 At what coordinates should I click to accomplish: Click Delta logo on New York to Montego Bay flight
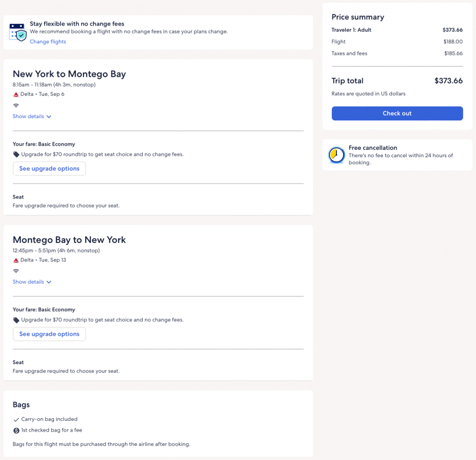(16, 94)
